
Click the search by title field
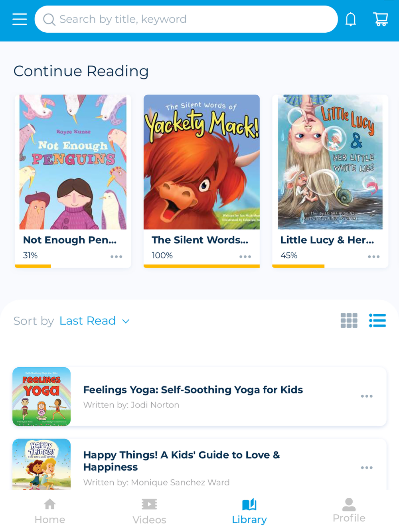click(x=186, y=19)
